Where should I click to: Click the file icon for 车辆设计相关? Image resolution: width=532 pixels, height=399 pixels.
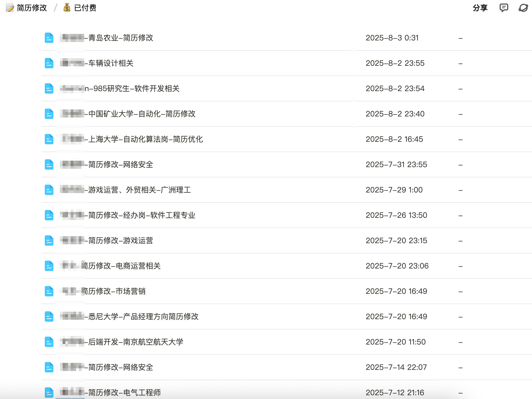[x=49, y=63]
